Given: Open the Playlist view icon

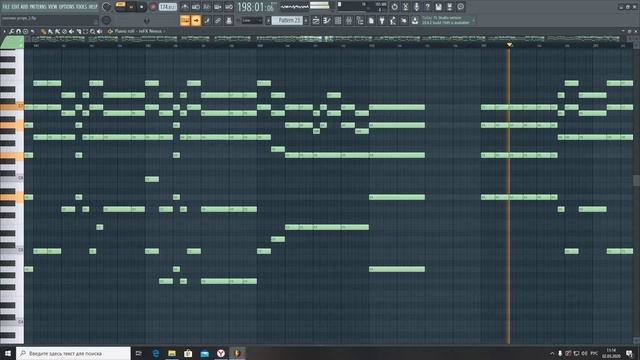Looking at the screenshot, I should pos(316,20).
